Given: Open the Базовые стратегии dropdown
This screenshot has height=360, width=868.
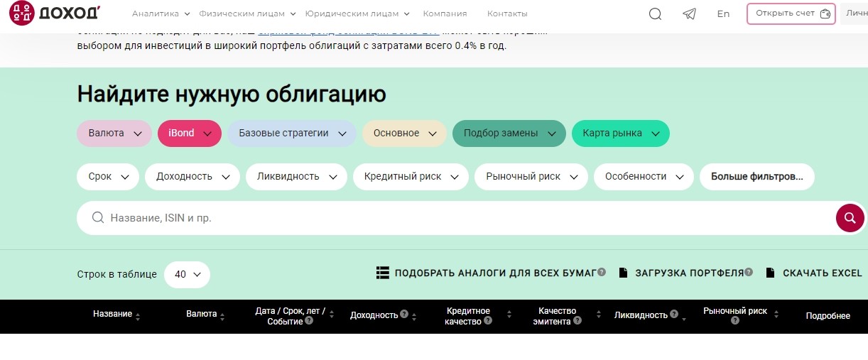Looking at the screenshot, I should (292, 133).
